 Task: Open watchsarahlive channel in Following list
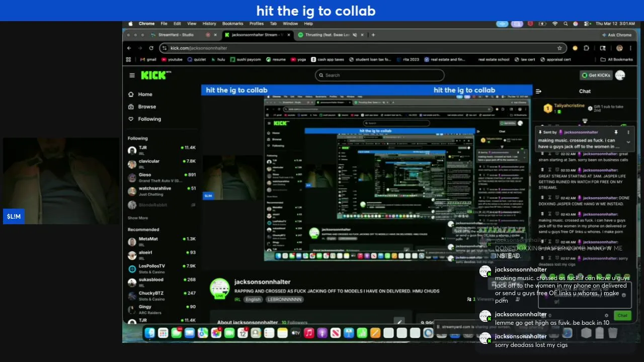tap(162, 191)
